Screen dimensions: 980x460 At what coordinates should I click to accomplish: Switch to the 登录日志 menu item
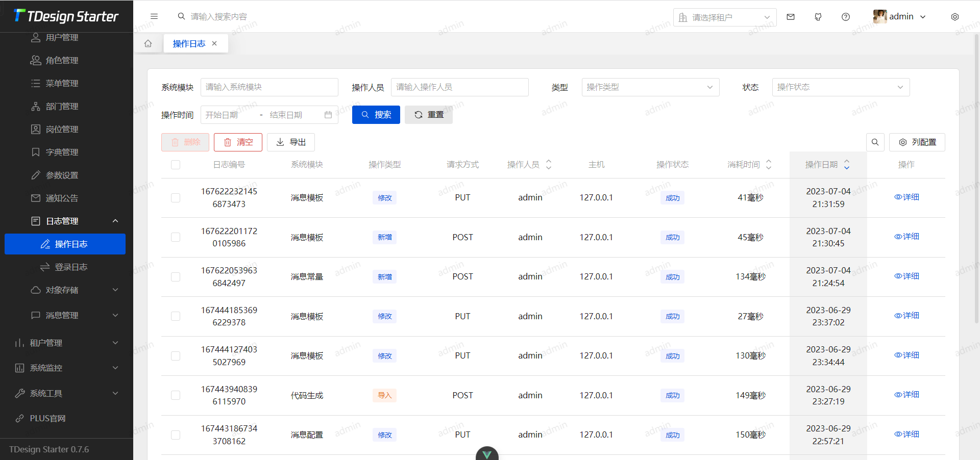click(x=71, y=267)
